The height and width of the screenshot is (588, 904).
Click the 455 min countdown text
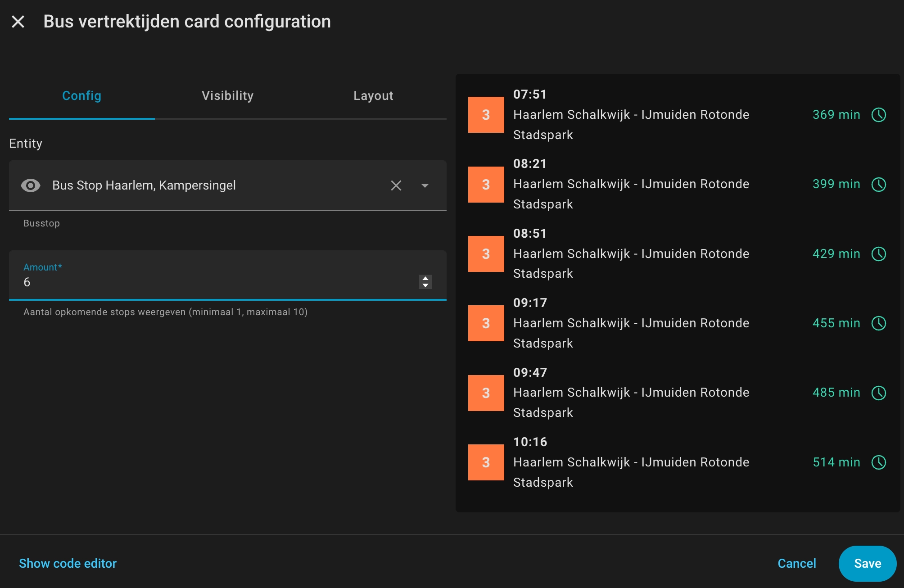pyautogui.click(x=836, y=323)
